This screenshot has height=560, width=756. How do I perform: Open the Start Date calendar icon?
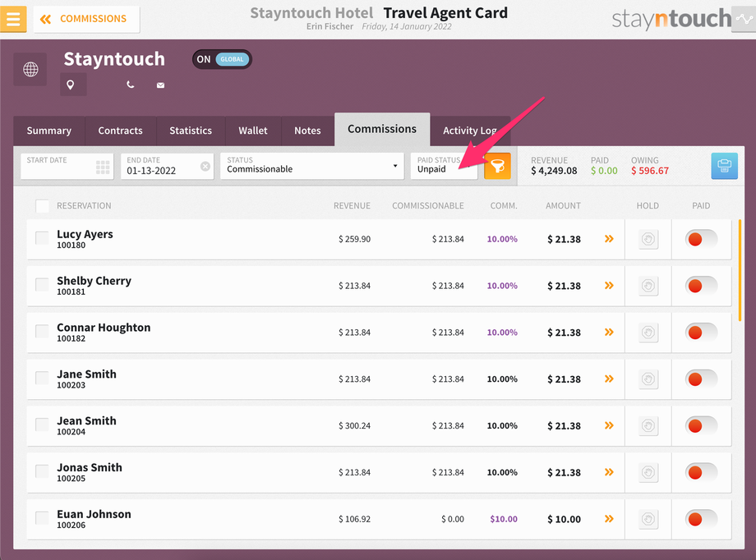pyautogui.click(x=103, y=168)
